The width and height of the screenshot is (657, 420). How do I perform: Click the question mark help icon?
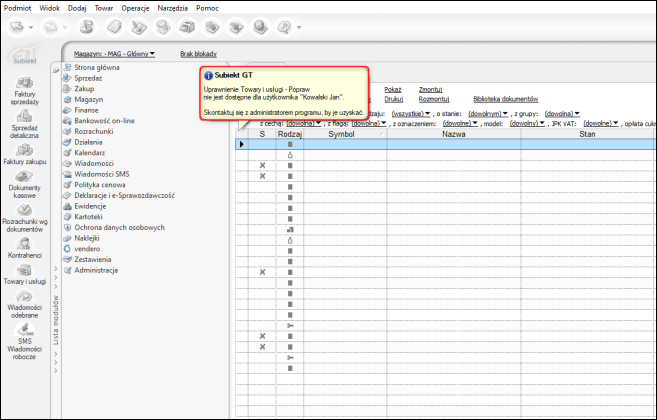click(285, 27)
